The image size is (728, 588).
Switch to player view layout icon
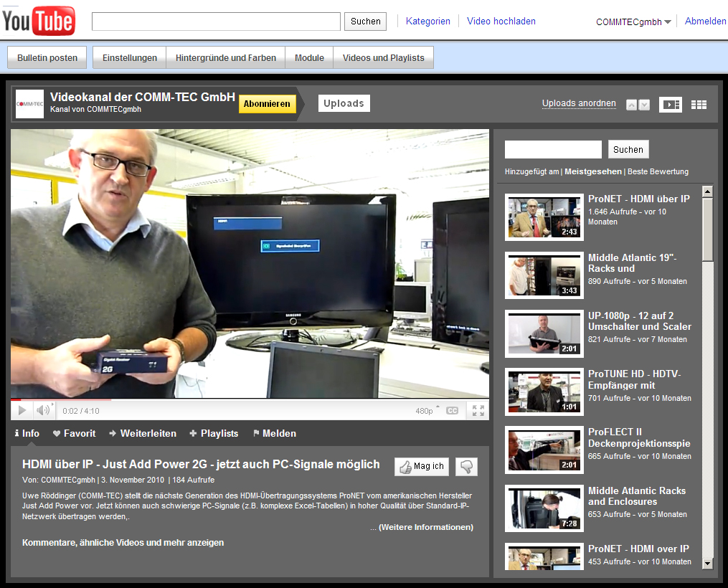(x=671, y=105)
